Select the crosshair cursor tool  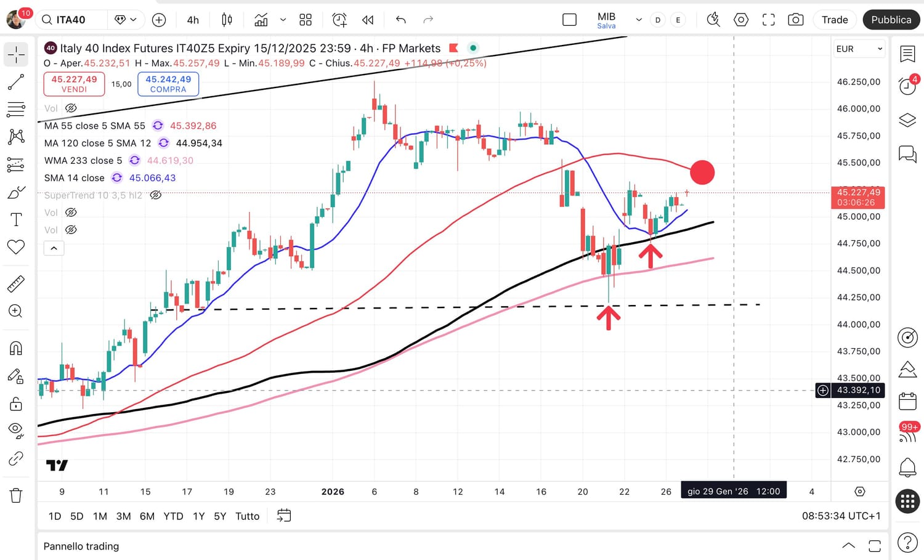click(16, 55)
